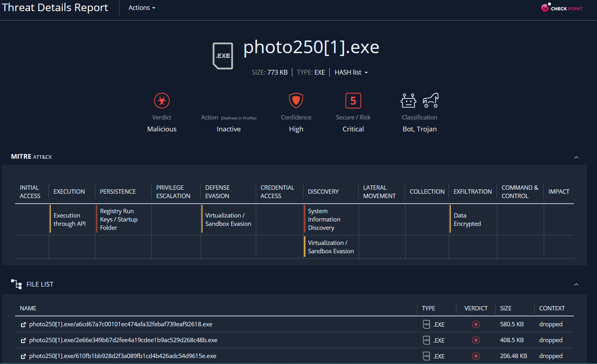Click the Confidence shield icon
The image size is (597, 364).
tap(296, 101)
